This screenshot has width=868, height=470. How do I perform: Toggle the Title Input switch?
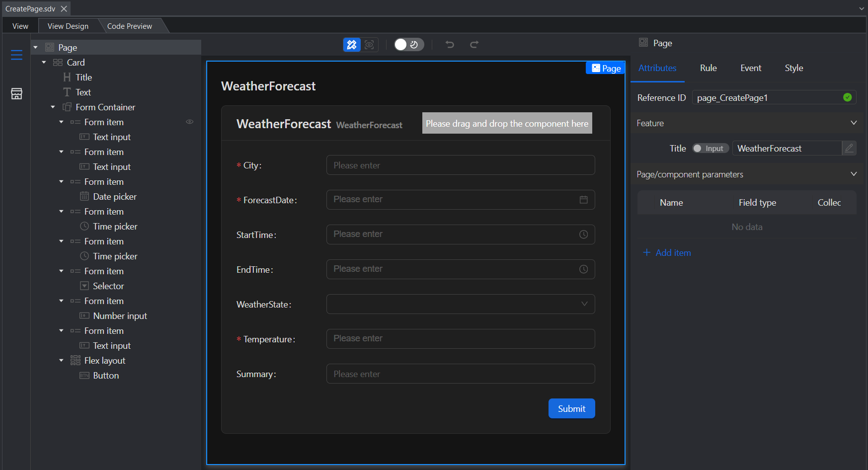click(710, 148)
